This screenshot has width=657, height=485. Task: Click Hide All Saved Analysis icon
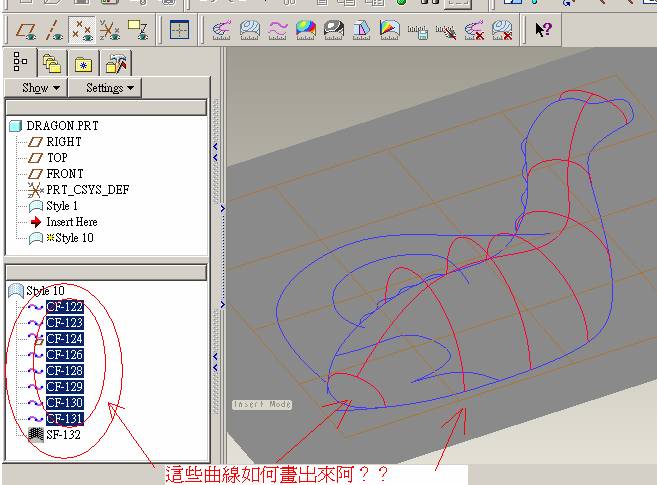(446, 31)
